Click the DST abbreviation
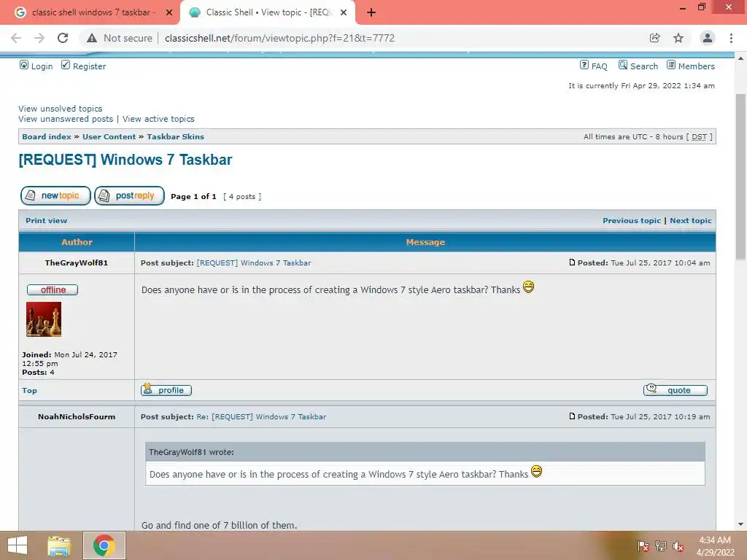This screenshot has width=747, height=560. (699, 136)
